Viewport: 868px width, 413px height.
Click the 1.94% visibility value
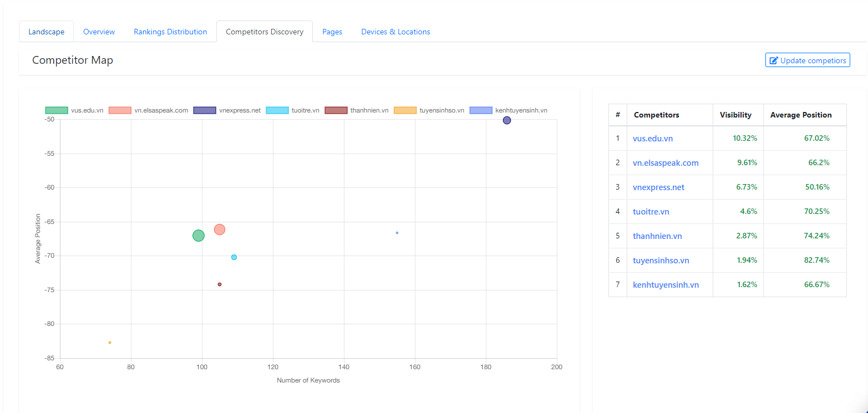pos(747,261)
